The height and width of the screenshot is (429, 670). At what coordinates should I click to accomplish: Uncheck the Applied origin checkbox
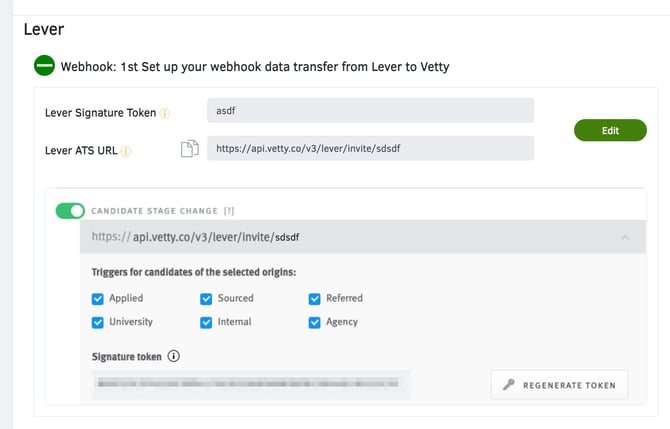[98, 298]
